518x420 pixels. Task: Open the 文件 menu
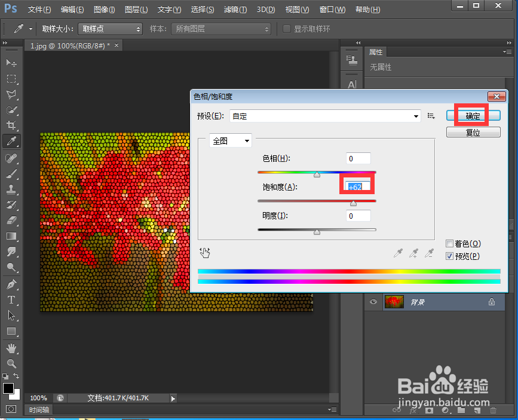tap(39, 10)
